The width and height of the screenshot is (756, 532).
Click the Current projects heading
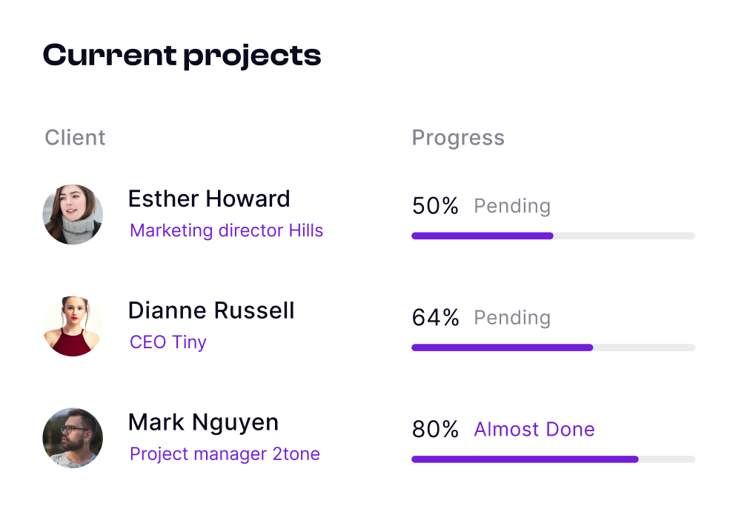182,56
